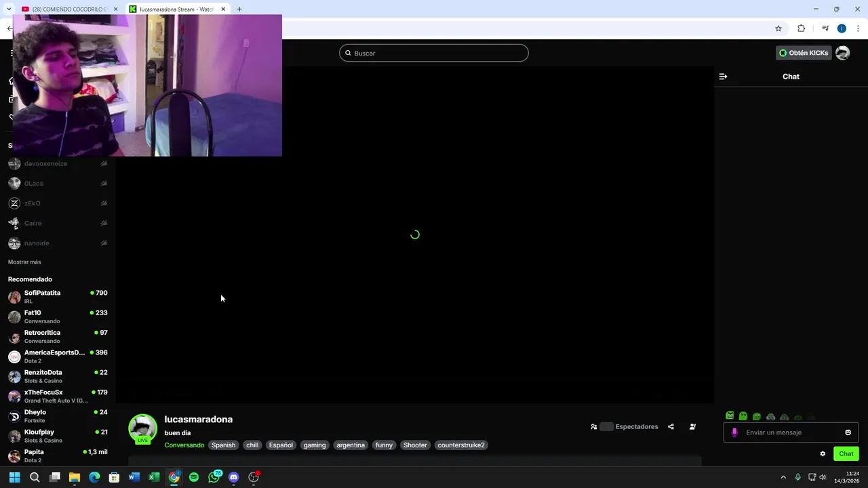Click the Buscar search field

434,53
